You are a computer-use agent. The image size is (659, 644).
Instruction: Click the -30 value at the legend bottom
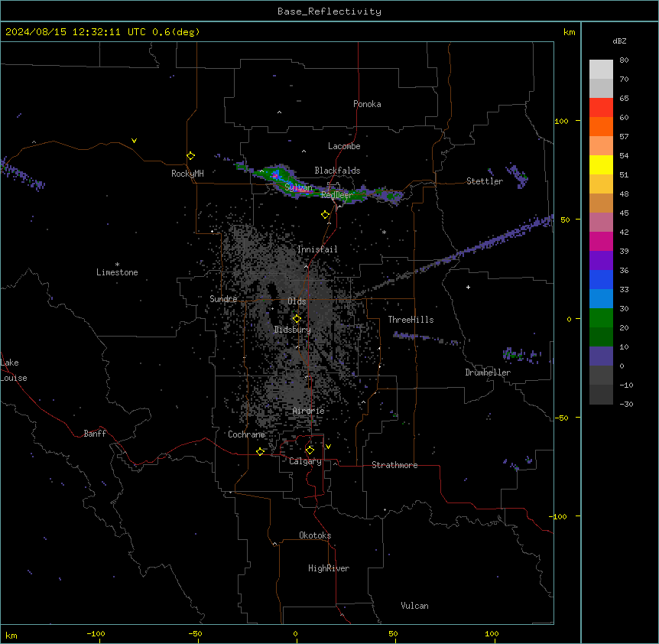[626, 405]
